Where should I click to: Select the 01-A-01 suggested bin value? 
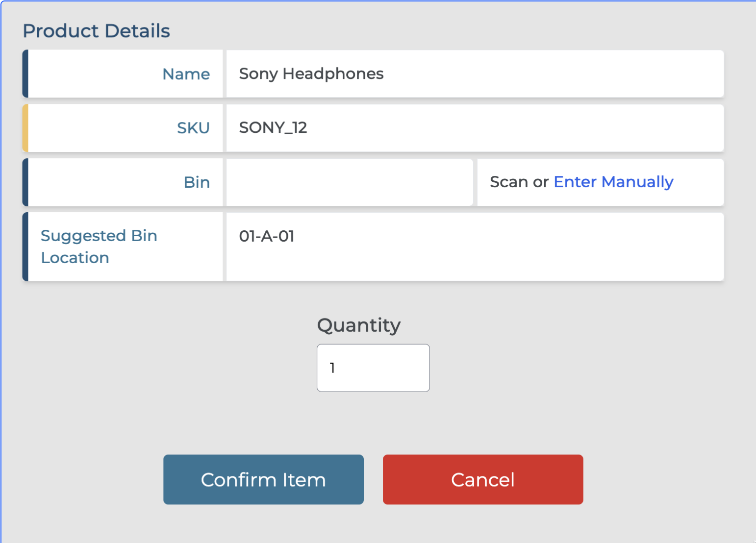pyautogui.click(x=266, y=236)
